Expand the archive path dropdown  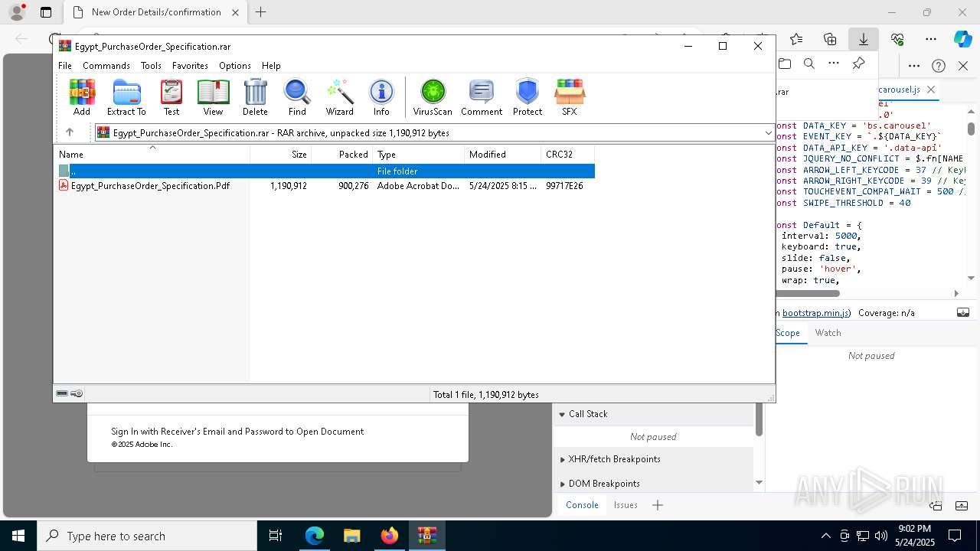point(769,133)
